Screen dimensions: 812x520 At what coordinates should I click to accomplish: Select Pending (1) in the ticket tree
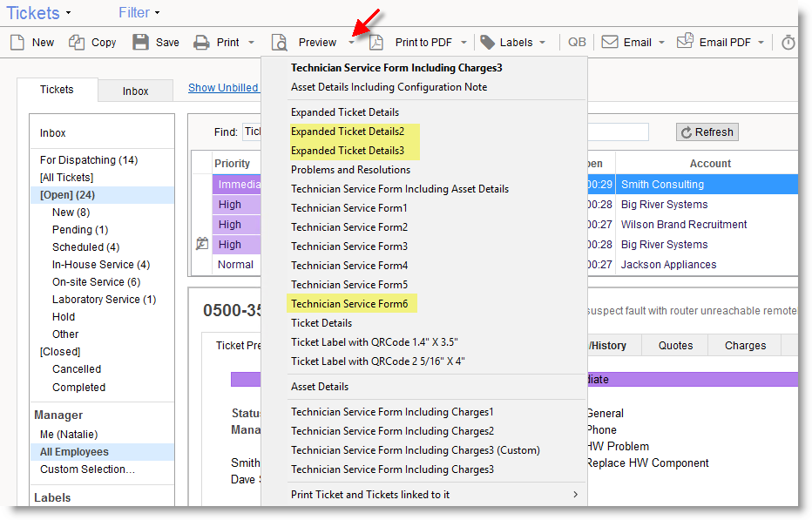coord(80,230)
